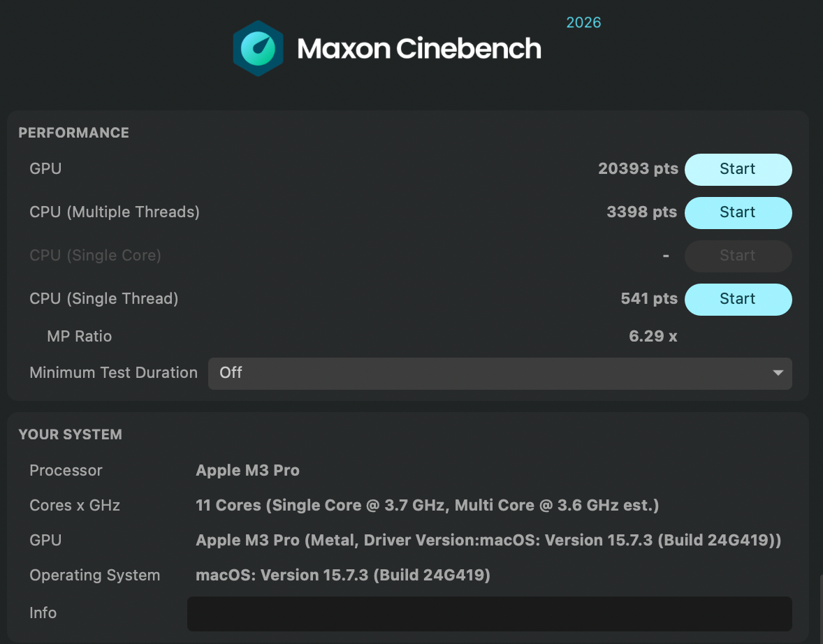Click the MP Ratio value 6.29 x
This screenshot has height=644, width=823.
[x=653, y=336]
